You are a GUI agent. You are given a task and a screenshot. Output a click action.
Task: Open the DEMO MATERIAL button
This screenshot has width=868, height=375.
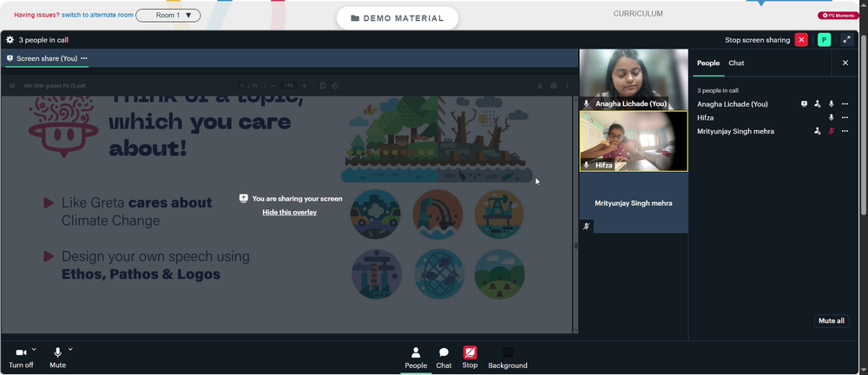(x=398, y=18)
